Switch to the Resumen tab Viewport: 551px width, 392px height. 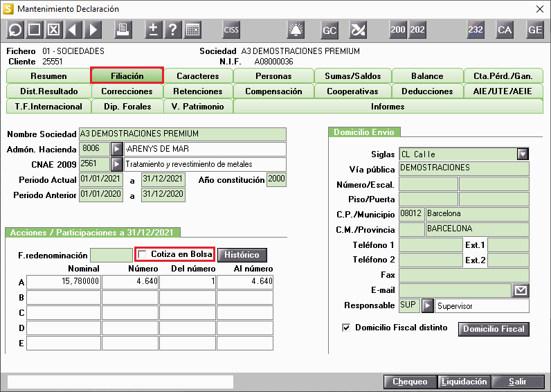point(48,76)
